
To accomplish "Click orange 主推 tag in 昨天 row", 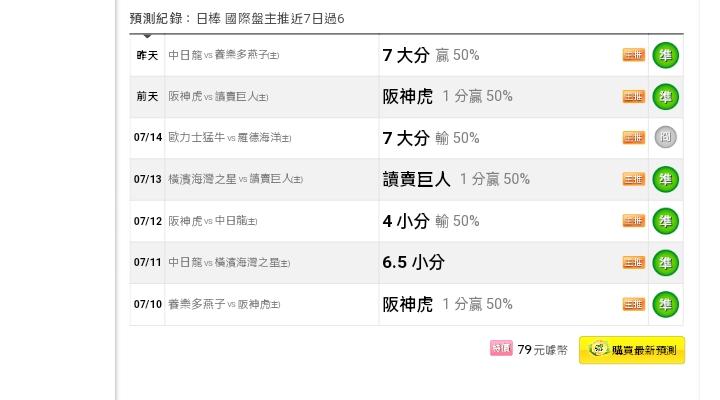I will coord(634,55).
